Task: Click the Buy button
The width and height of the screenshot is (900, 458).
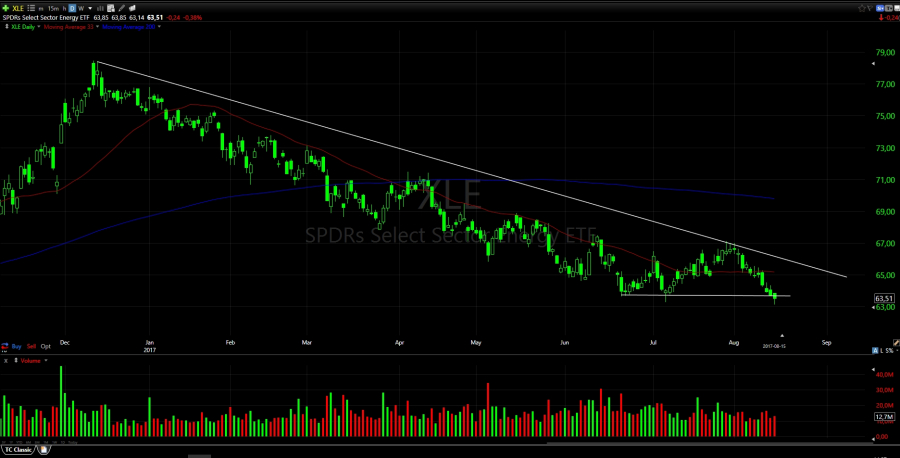Action: point(15,345)
